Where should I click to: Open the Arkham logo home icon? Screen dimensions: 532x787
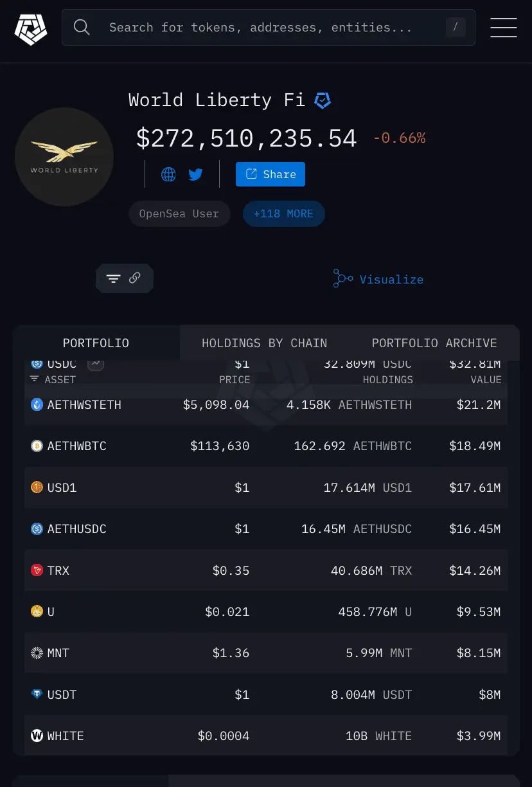coord(31,28)
